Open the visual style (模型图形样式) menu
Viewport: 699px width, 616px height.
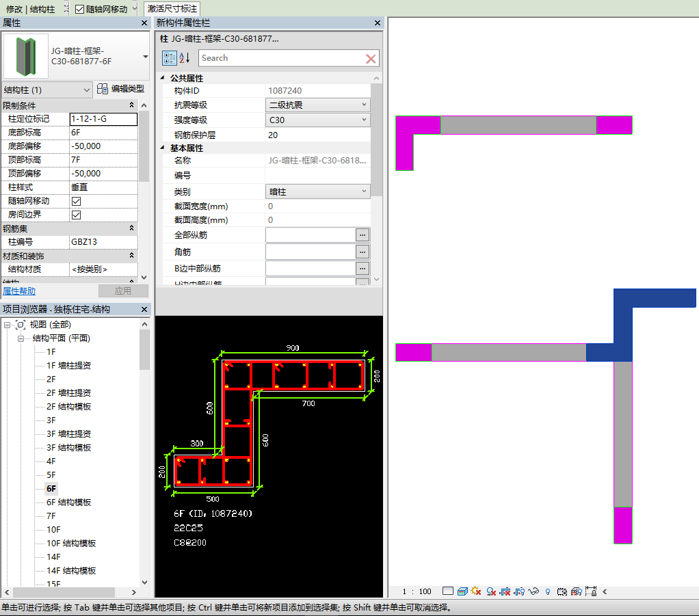point(462,591)
